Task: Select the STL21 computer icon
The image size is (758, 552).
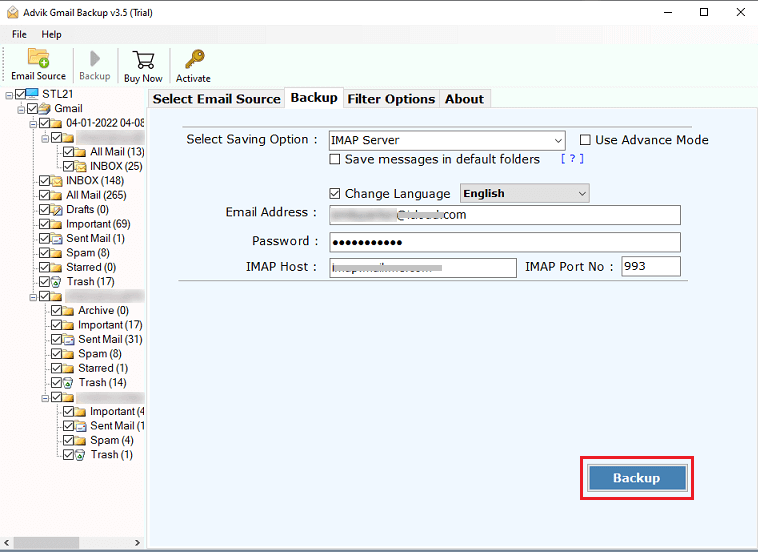Action: tap(32, 94)
